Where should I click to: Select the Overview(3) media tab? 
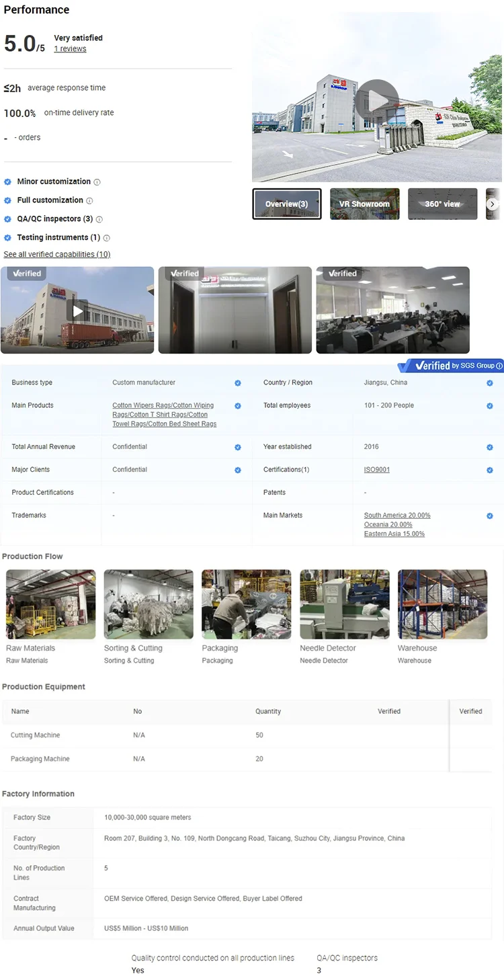(287, 204)
